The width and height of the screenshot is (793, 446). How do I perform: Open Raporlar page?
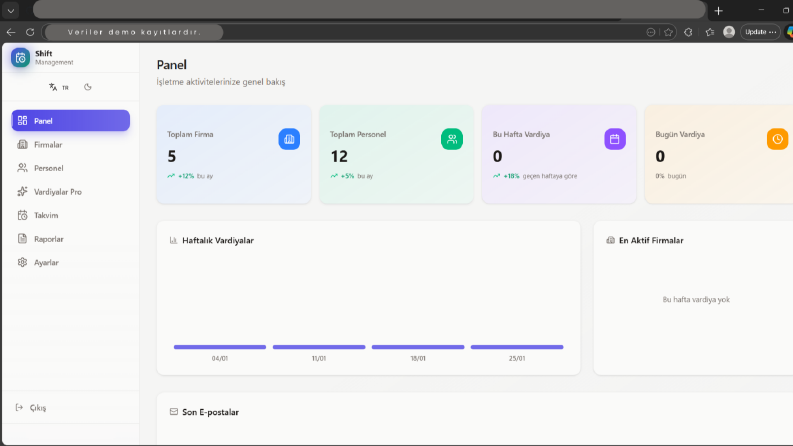click(x=70, y=239)
